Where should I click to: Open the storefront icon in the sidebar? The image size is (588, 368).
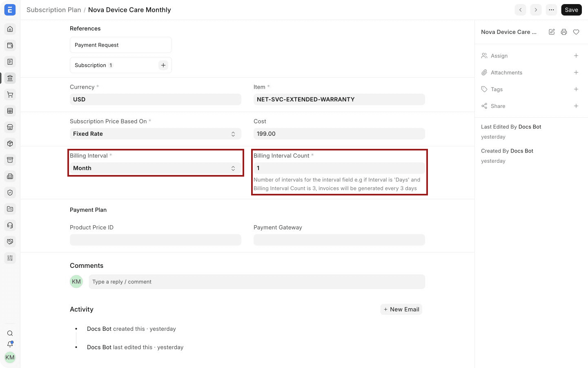coord(10,127)
